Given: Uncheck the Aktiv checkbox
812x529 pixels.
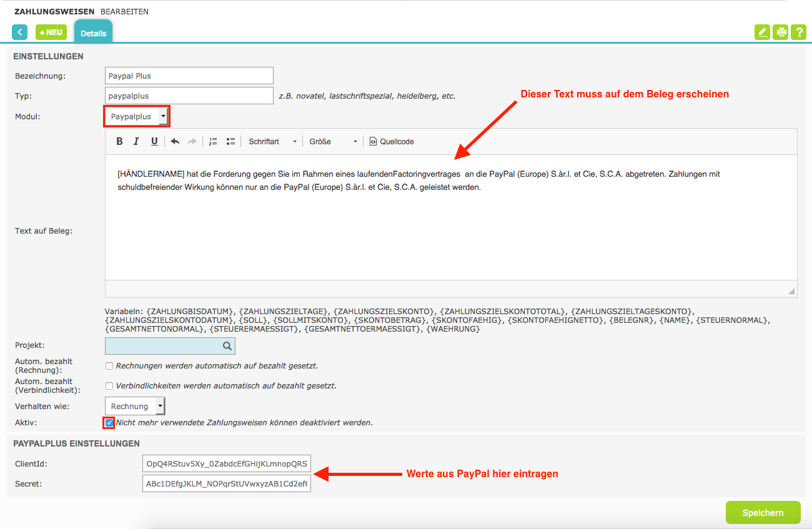Looking at the screenshot, I should pyautogui.click(x=109, y=423).
